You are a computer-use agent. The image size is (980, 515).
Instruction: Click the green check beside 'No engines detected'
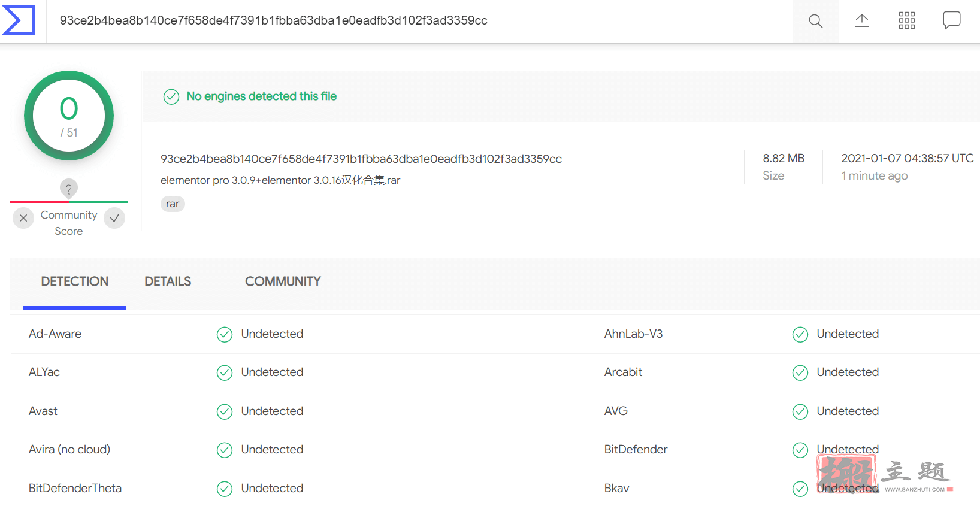[x=171, y=96]
